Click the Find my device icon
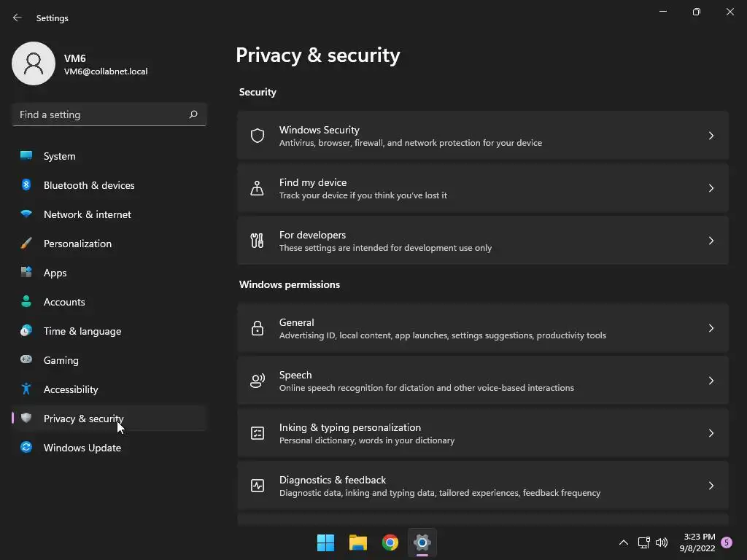Viewport: 747px width, 560px height. [x=258, y=188]
